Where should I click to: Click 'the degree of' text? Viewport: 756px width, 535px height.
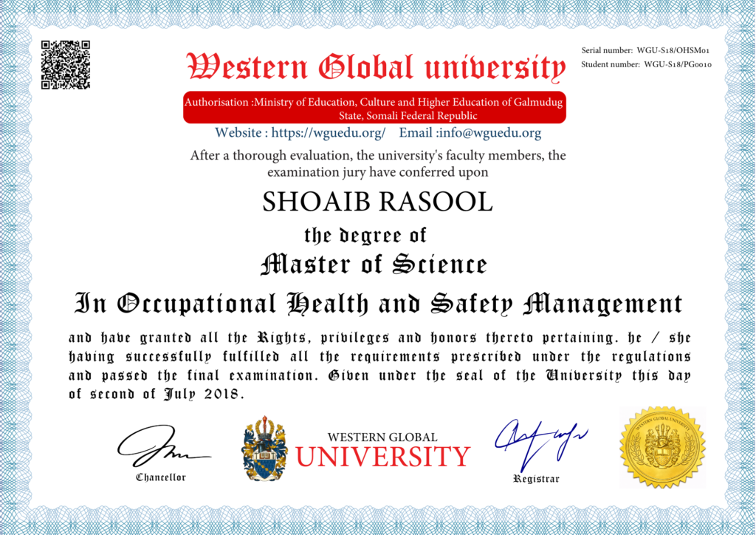pos(365,236)
